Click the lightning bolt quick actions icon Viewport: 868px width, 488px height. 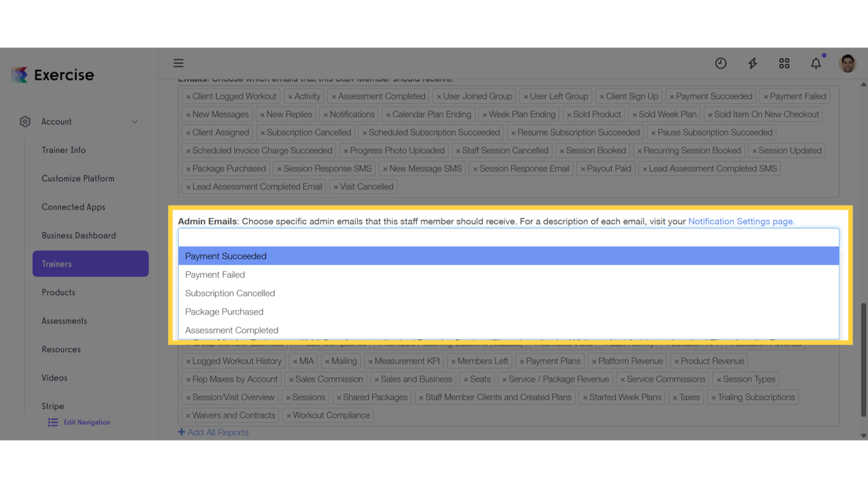click(752, 63)
